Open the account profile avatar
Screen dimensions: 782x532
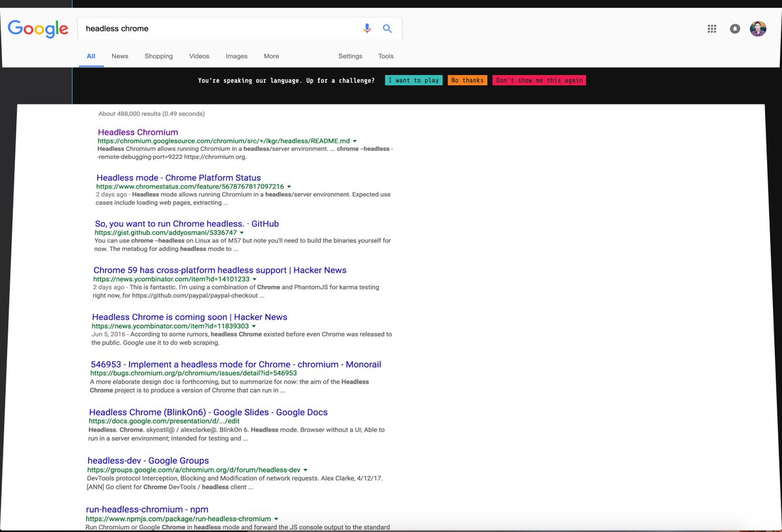pos(758,29)
